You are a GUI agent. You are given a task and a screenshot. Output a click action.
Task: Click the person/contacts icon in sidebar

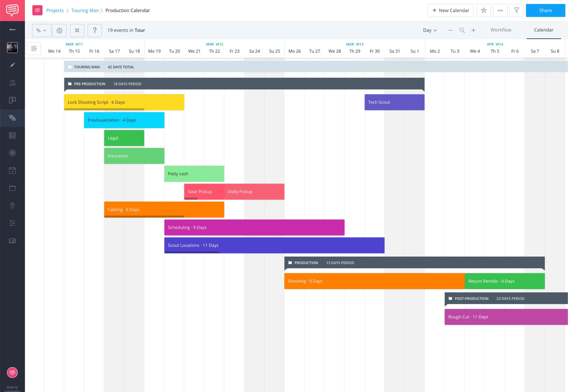12,82
